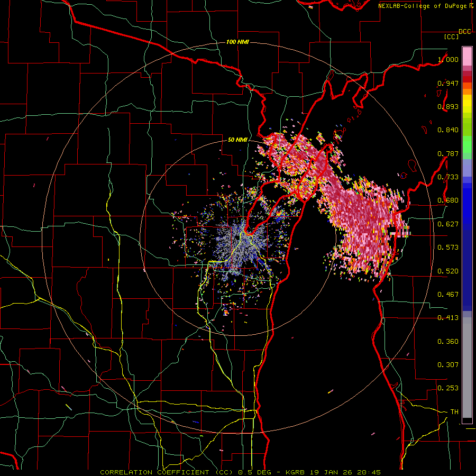The image size is (476, 476).
Task: Select the DCC label above the scale
Action: 464,32
